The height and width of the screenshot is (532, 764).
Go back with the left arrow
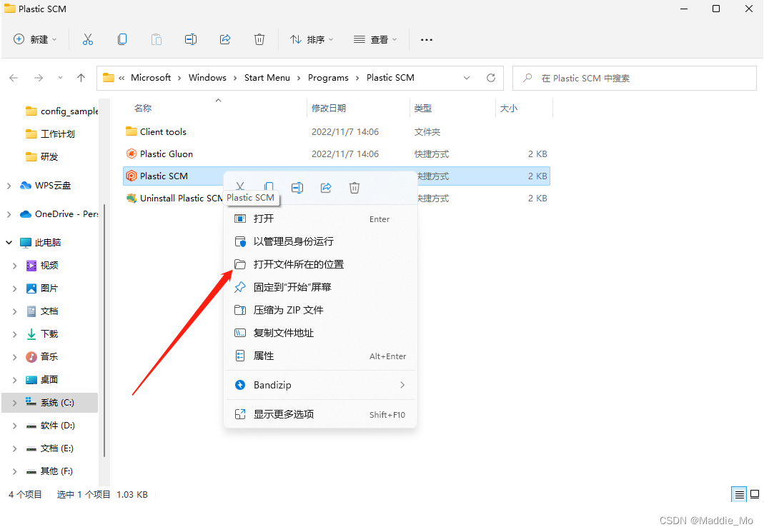click(x=14, y=78)
